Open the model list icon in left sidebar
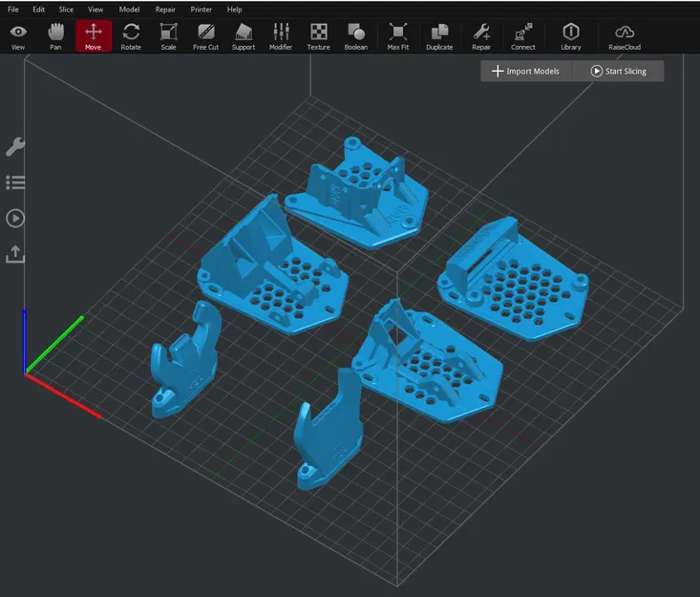Viewport: 700px width, 597px height. pos(15,182)
